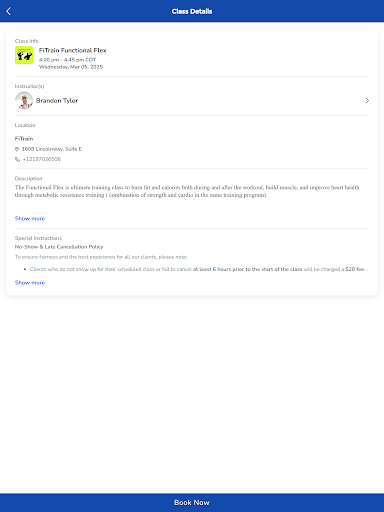Expand the special instructions with Show more
The height and width of the screenshot is (512, 384).
30,282
